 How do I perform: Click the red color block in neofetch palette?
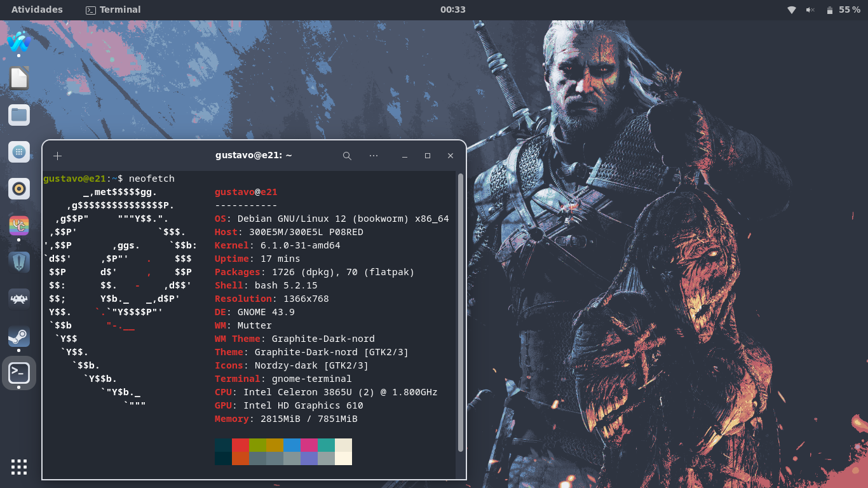(241, 445)
